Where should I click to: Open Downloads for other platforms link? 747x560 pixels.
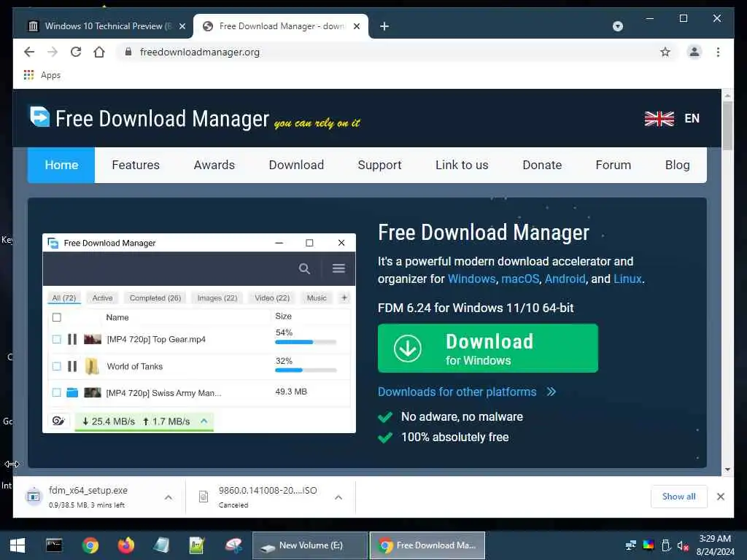(467, 392)
